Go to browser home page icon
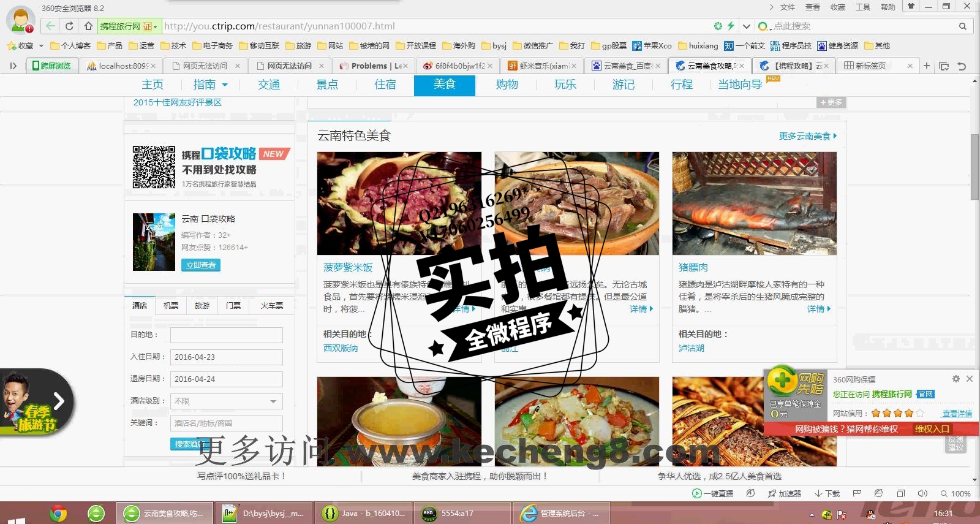 point(88,26)
